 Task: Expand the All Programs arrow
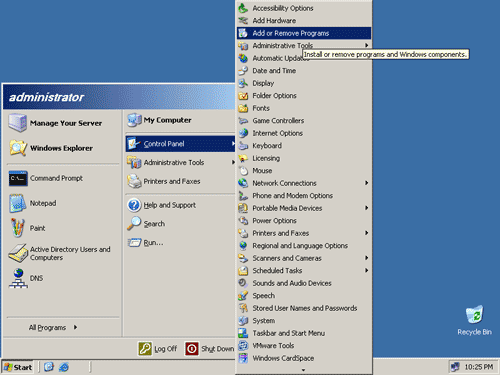pos(75,327)
